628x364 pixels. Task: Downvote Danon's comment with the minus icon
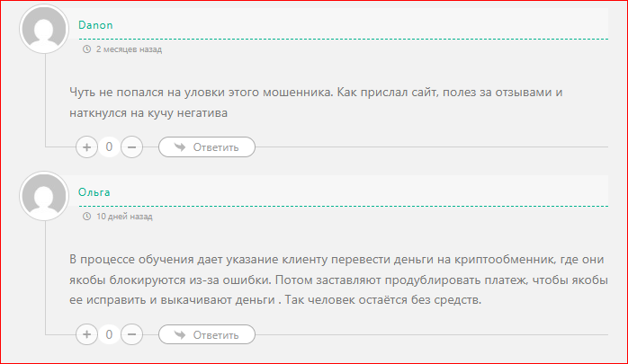coord(131,146)
